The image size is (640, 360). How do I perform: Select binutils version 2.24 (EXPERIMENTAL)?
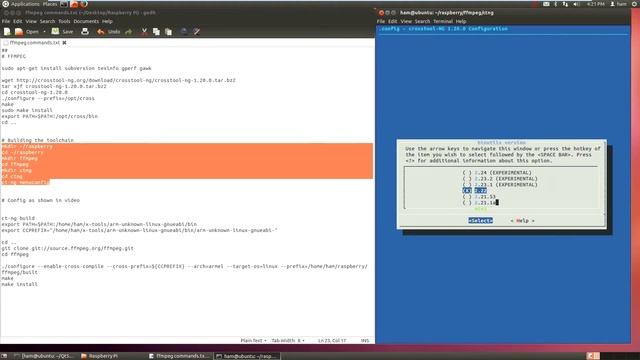497,173
